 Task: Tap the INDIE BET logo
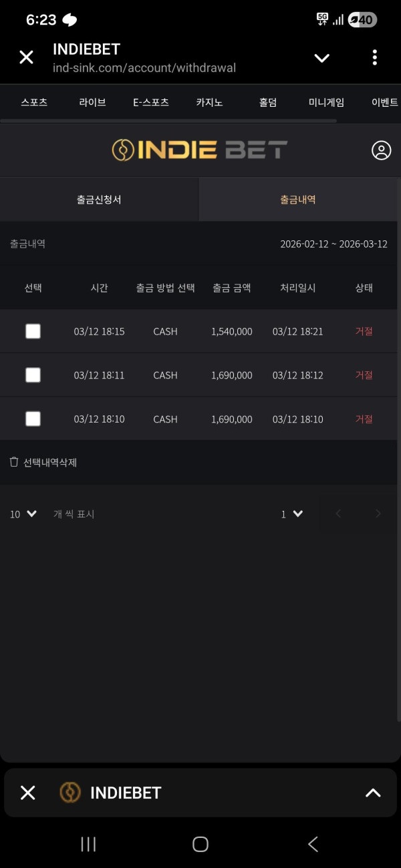pyautogui.click(x=199, y=150)
